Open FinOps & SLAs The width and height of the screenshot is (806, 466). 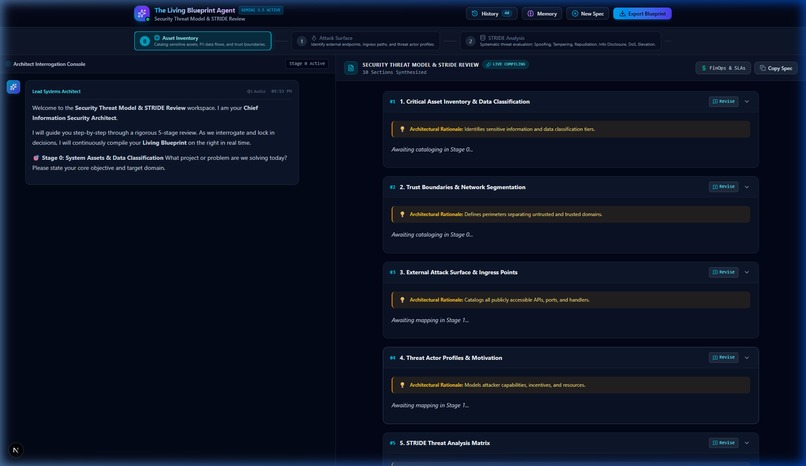click(x=723, y=68)
